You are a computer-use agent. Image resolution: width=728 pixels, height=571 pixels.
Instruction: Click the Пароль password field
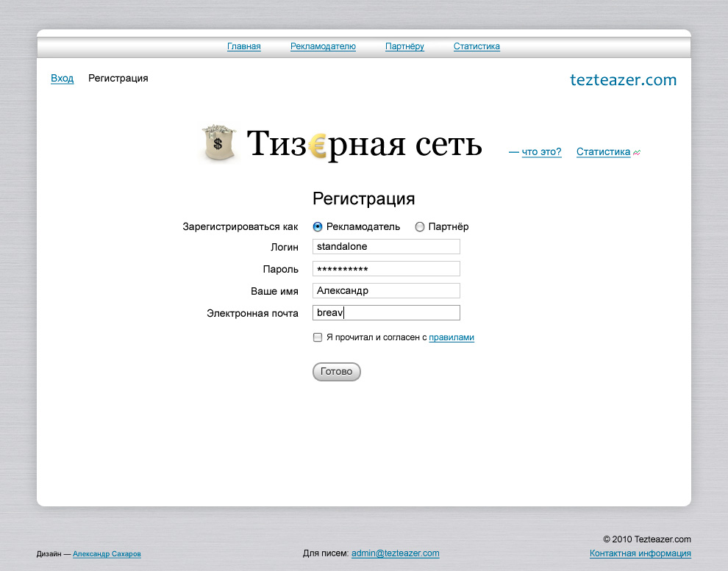(386, 268)
